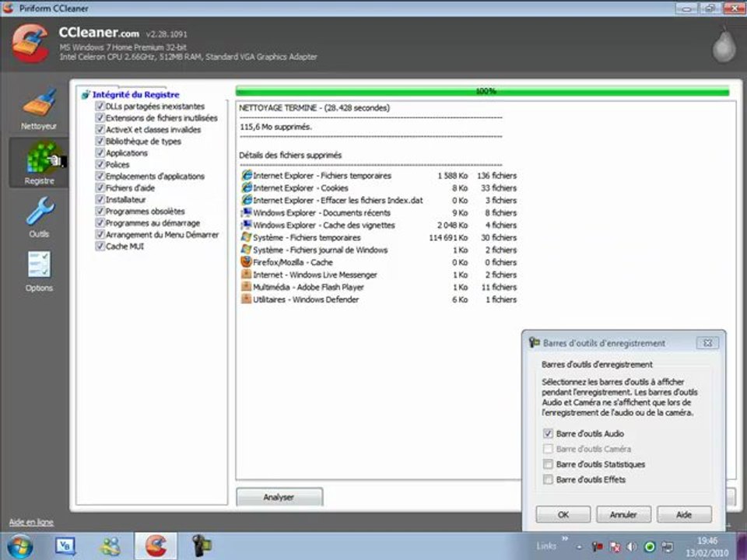
Task: Click Internet Explorer icon of Fichiers temporaires row
Action: tap(247, 175)
